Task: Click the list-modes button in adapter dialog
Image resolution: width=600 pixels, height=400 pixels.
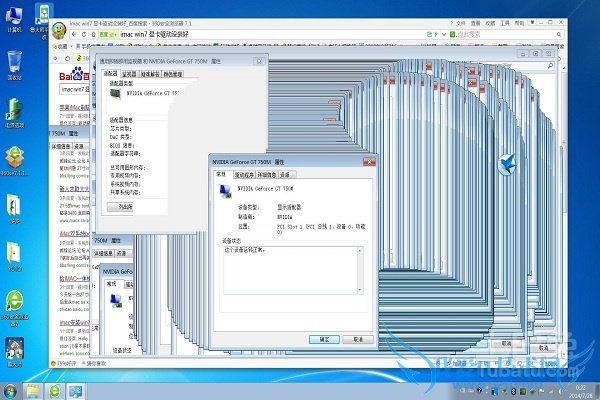Action: (x=120, y=207)
